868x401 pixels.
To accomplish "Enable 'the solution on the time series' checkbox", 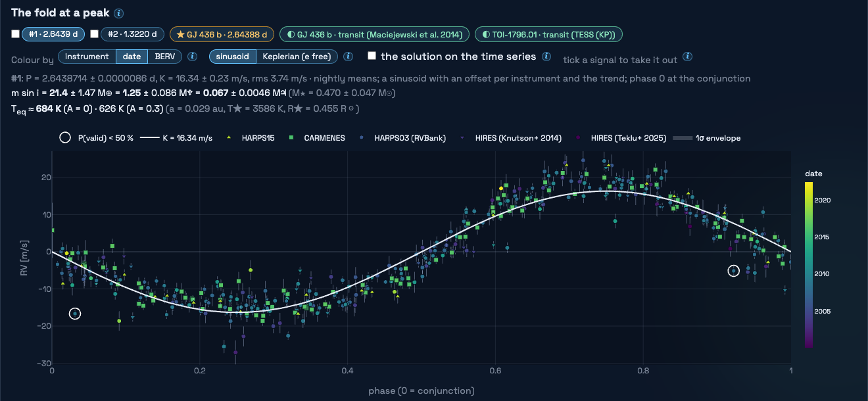I will pos(372,56).
